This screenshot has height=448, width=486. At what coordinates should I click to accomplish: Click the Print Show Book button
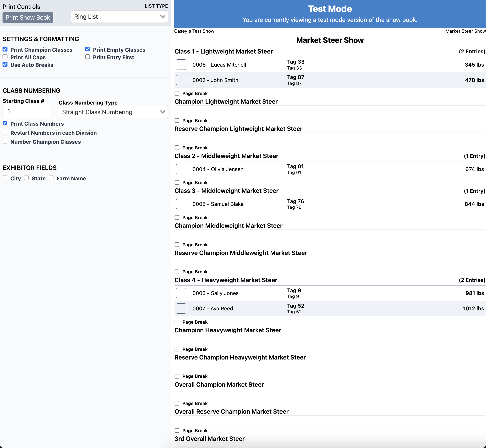[28, 17]
